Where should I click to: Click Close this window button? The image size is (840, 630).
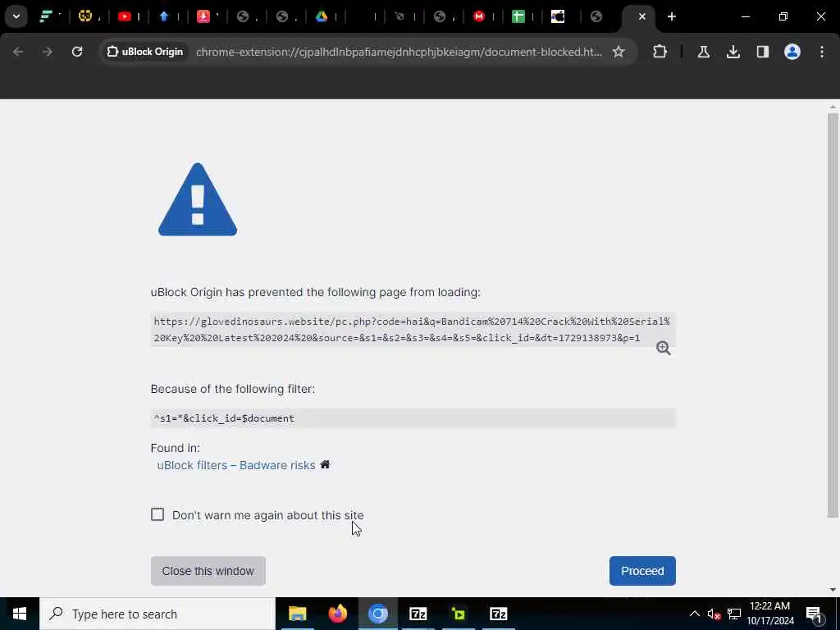(x=208, y=571)
